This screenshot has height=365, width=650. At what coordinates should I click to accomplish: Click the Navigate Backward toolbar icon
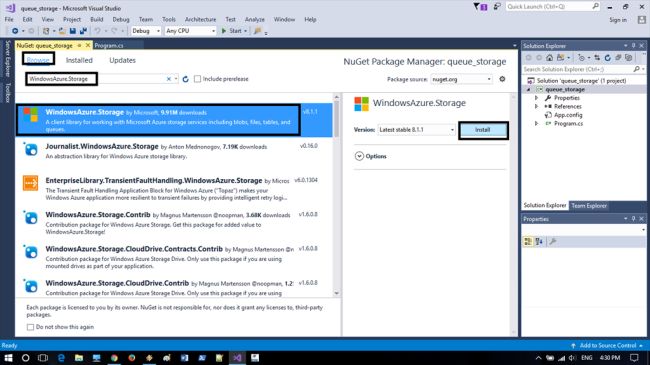tap(15, 31)
